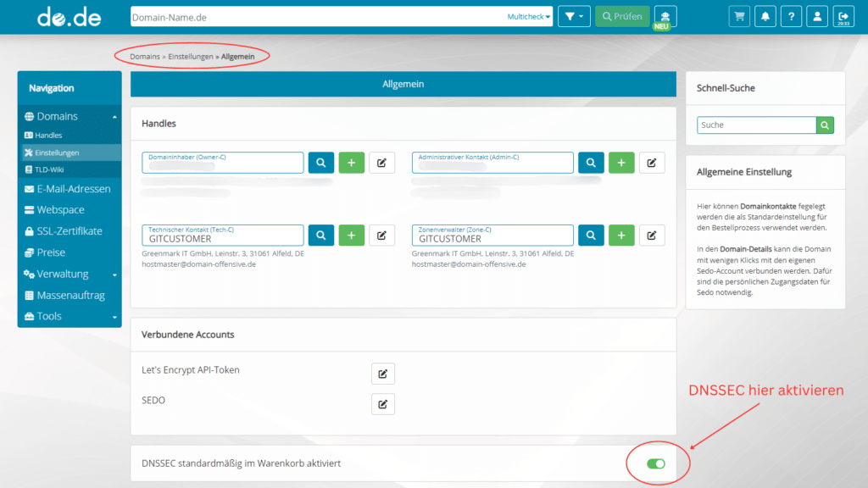Viewport: 868px width, 488px height.
Task: Click the Zonenverwalter (Zone-C) field
Action: coord(492,236)
